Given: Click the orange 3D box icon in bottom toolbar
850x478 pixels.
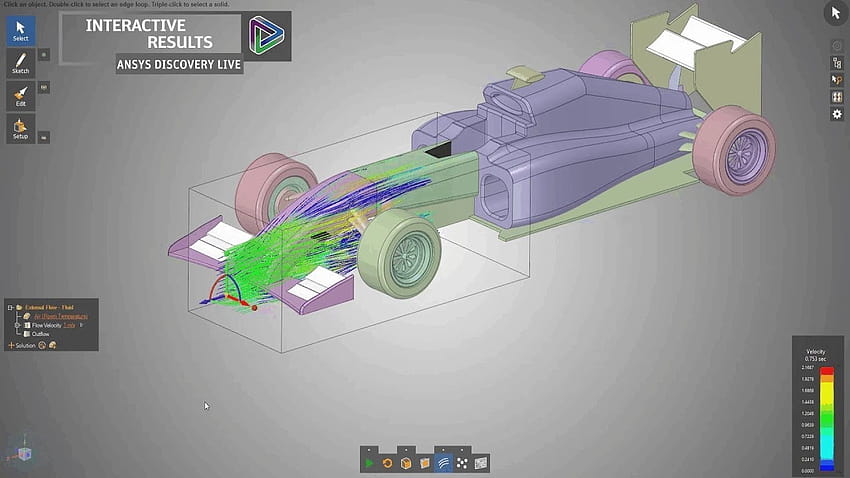Looking at the screenshot, I should tap(406, 463).
